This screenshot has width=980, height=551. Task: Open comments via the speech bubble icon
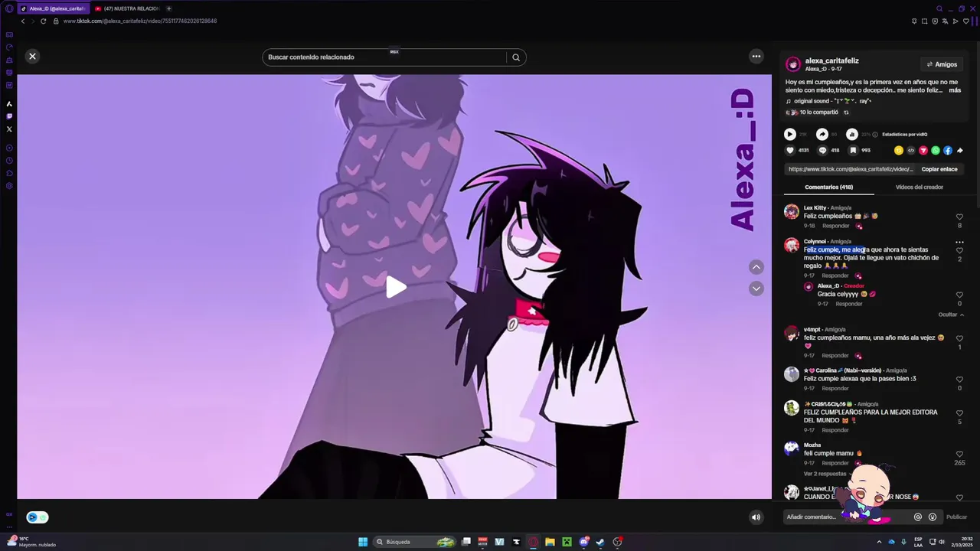822,150
